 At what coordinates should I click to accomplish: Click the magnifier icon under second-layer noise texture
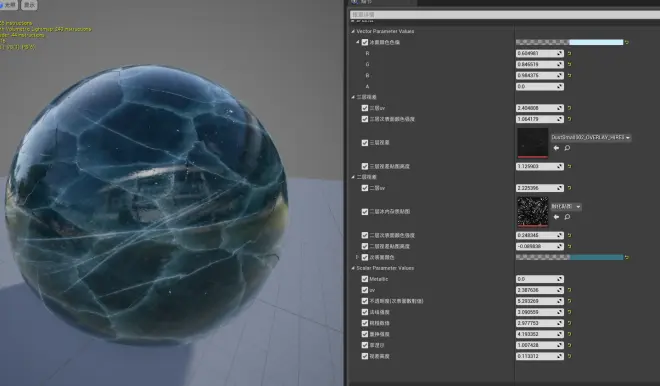(x=567, y=217)
